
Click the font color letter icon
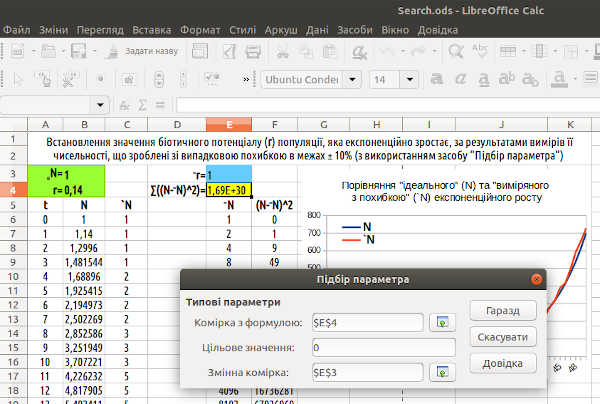pyautogui.click(x=559, y=79)
